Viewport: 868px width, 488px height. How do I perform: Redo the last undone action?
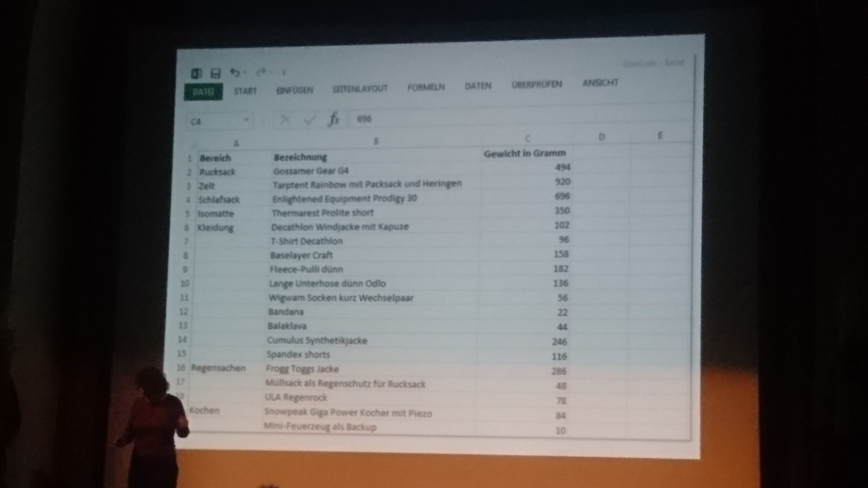(x=261, y=72)
